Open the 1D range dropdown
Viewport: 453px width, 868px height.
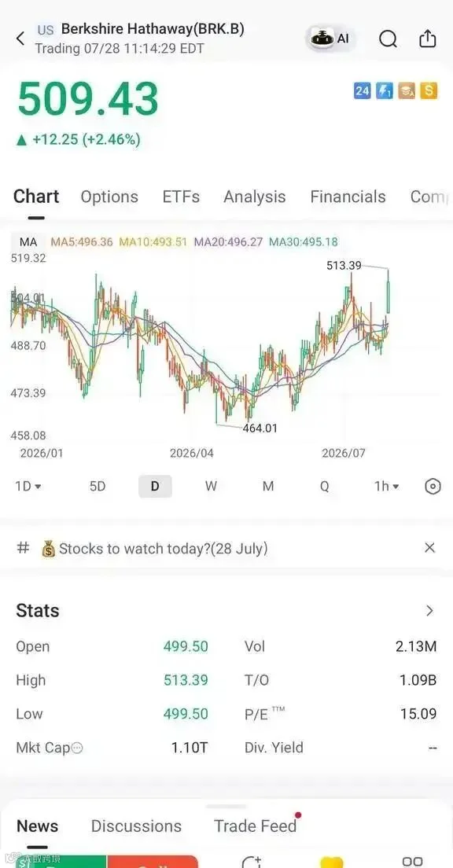pos(28,487)
